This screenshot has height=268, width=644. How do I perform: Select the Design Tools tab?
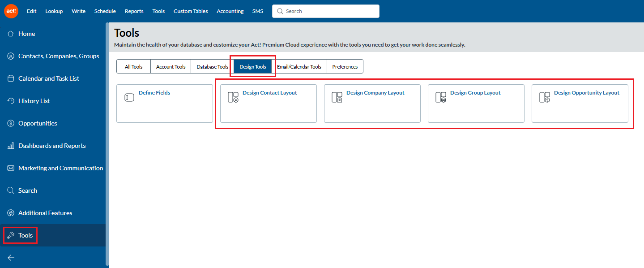(253, 66)
